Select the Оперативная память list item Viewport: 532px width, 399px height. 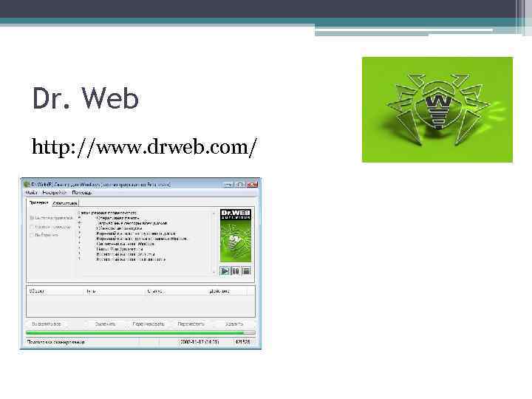[117, 218]
